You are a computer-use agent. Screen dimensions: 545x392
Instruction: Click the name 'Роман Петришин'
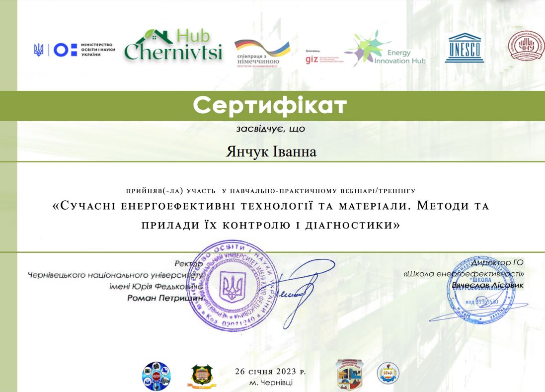165,298
